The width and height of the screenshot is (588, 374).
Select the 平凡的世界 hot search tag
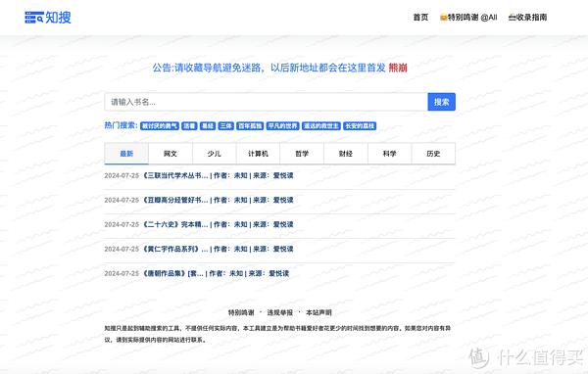pos(283,126)
